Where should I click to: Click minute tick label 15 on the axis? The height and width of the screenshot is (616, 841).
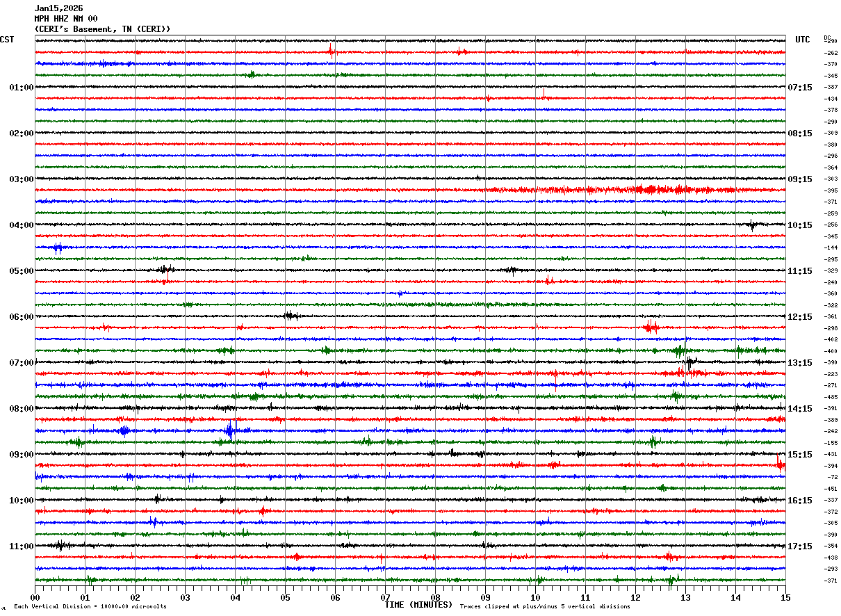(x=785, y=597)
